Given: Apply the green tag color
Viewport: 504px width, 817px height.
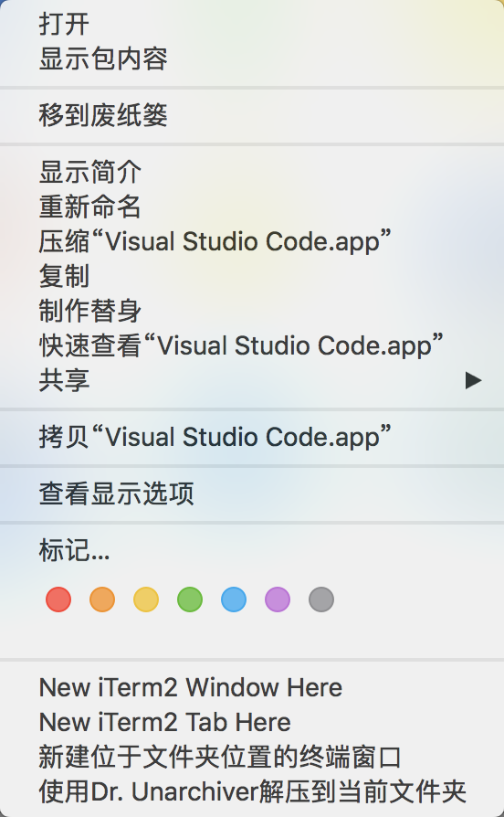Looking at the screenshot, I should tap(190, 599).
